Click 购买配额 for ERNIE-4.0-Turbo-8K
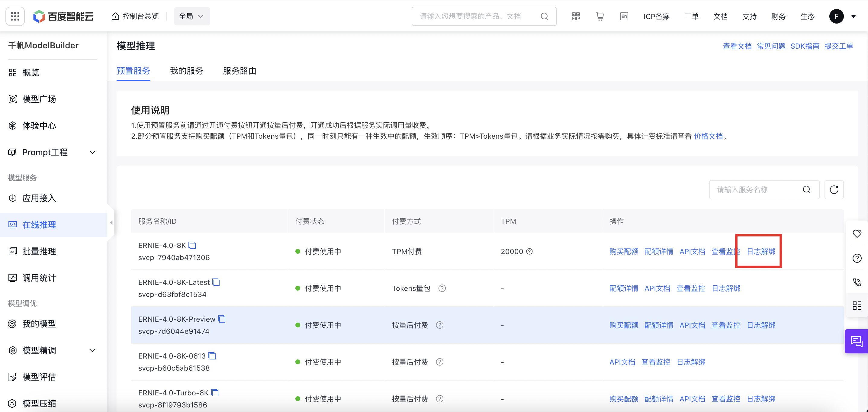 tap(624, 399)
